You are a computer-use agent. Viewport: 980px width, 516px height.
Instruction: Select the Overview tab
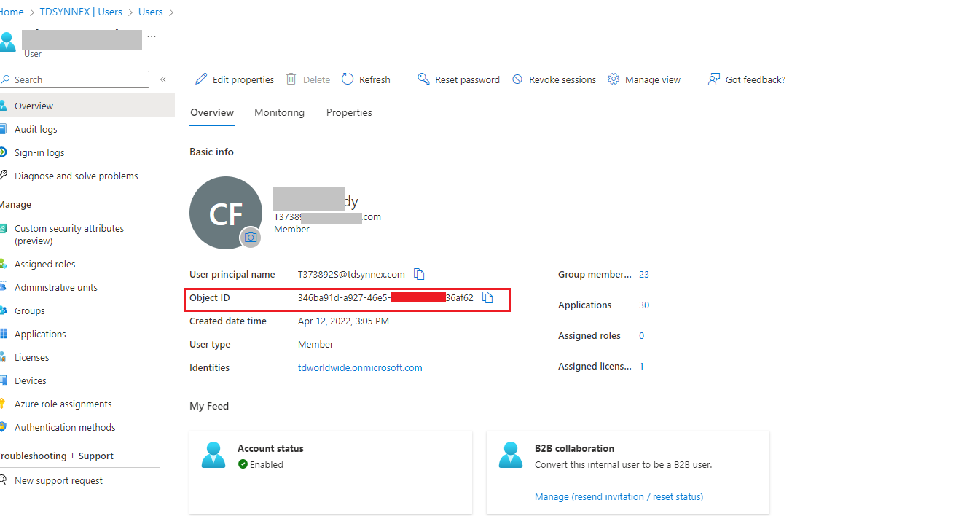[x=212, y=112]
